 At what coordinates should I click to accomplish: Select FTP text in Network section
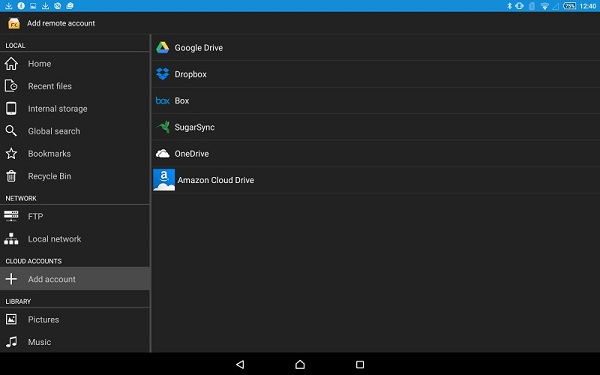(35, 216)
